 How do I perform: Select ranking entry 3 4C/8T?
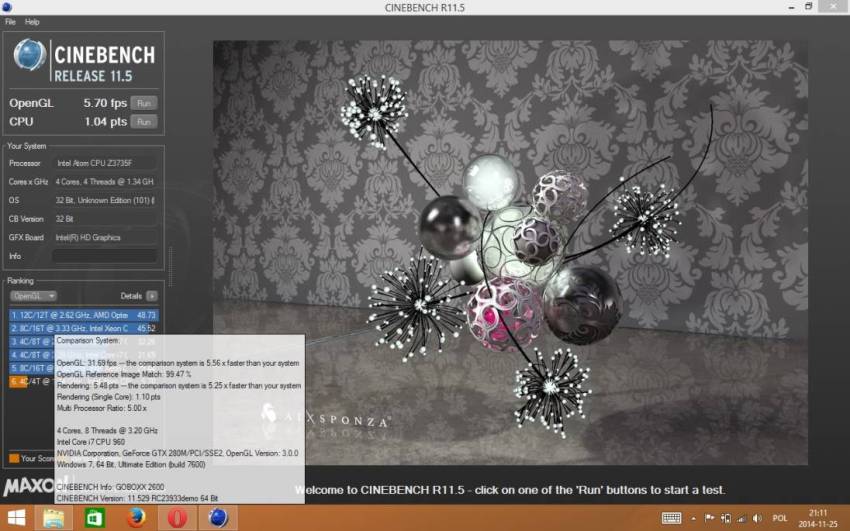tap(31, 341)
